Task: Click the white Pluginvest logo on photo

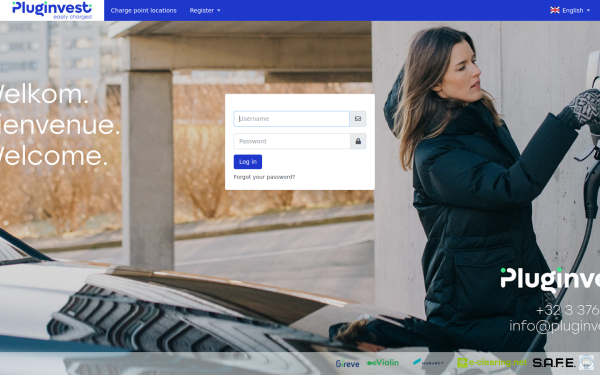Action: point(550,279)
